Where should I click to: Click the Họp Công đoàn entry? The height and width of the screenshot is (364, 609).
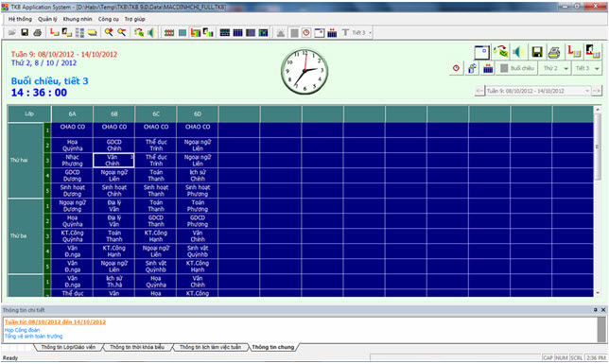pyautogui.click(x=22, y=330)
